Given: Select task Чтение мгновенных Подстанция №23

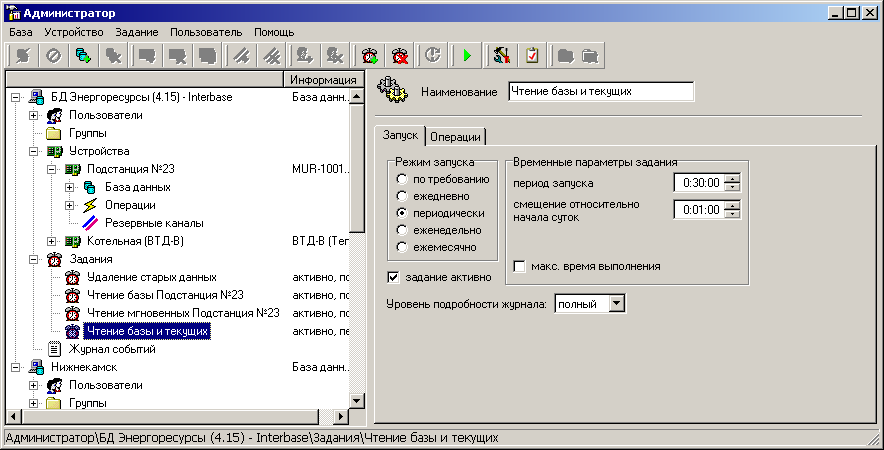Looking at the screenshot, I should pos(183,313).
